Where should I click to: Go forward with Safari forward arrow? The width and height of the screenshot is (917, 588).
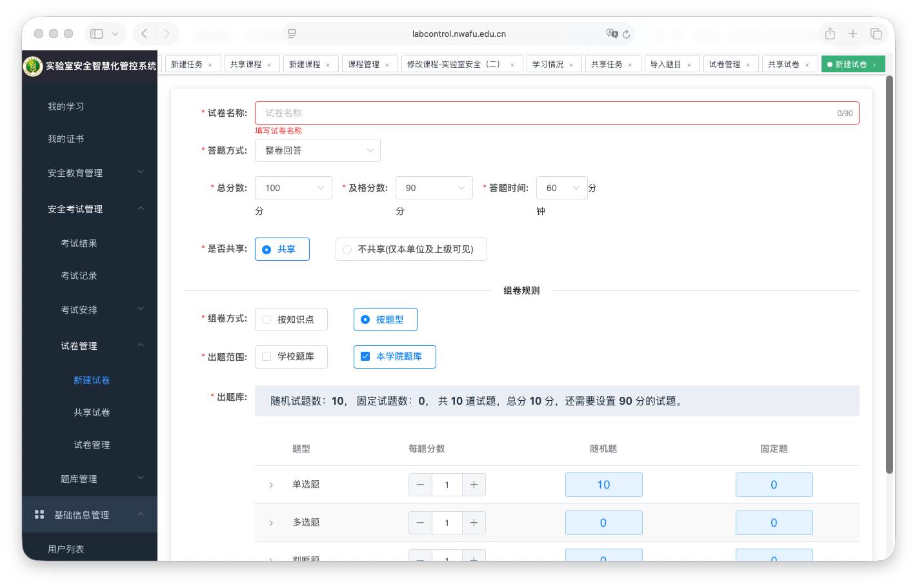tap(167, 34)
